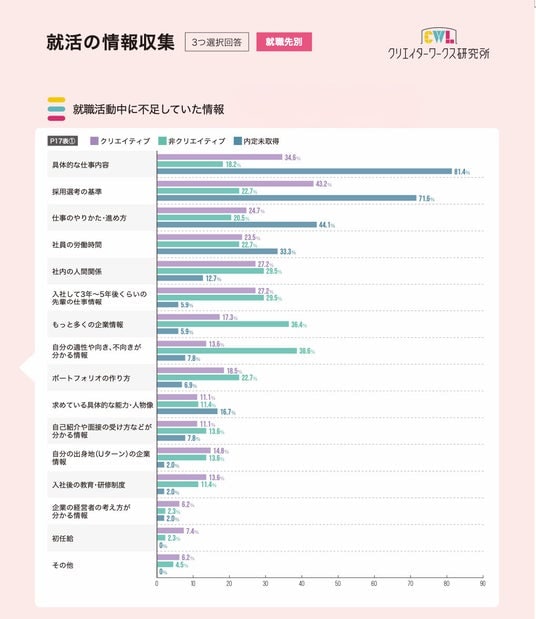Click the purple クリエイティブ legend swatch
Image resolution: width=536 pixels, height=619 pixels.
94,141
